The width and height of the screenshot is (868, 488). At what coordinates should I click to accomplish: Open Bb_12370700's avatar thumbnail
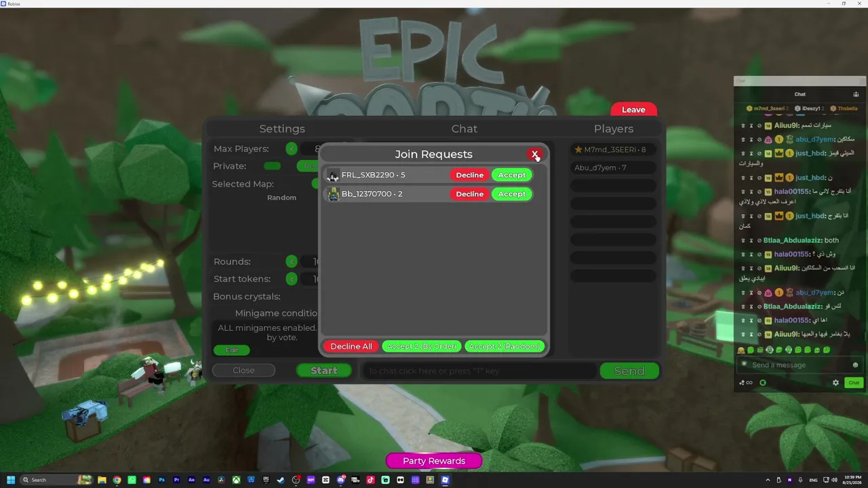pyautogui.click(x=333, y=194)
